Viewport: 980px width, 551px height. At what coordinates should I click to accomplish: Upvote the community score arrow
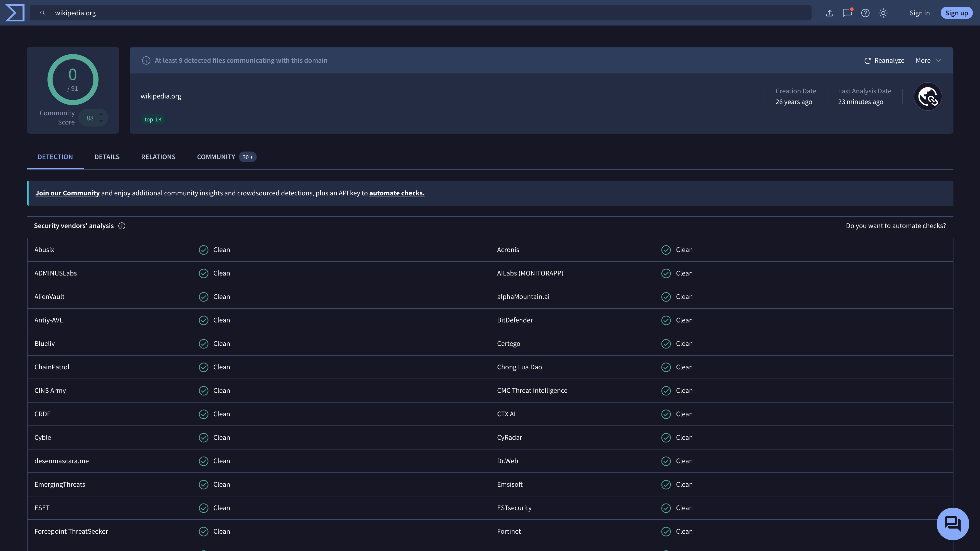point(101,114)
